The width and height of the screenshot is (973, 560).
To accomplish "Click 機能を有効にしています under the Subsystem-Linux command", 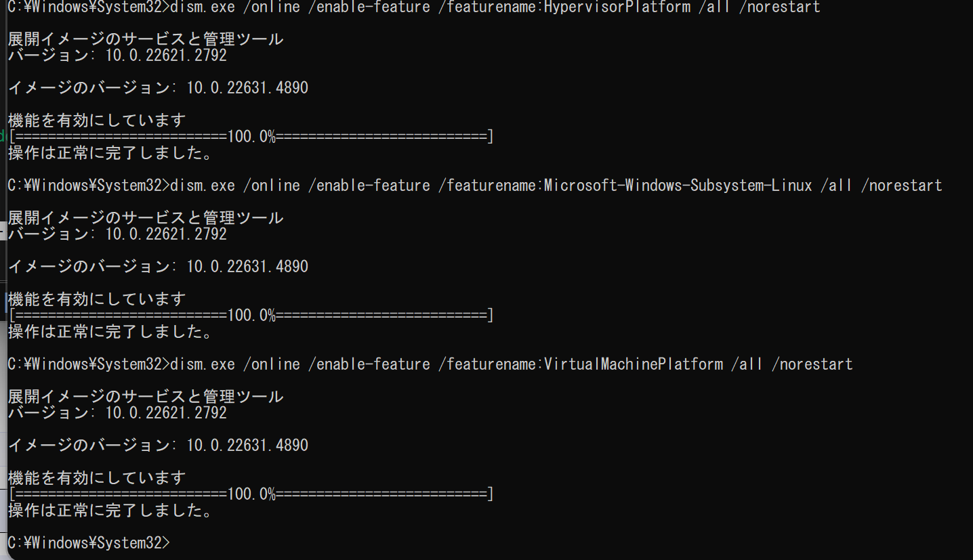I will [x=97, y=299].
